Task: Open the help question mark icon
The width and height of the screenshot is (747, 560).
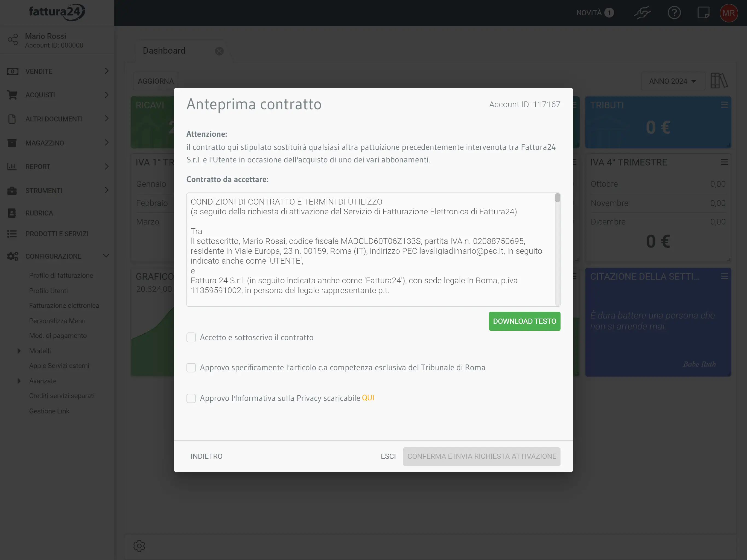Action: (674, 13)
